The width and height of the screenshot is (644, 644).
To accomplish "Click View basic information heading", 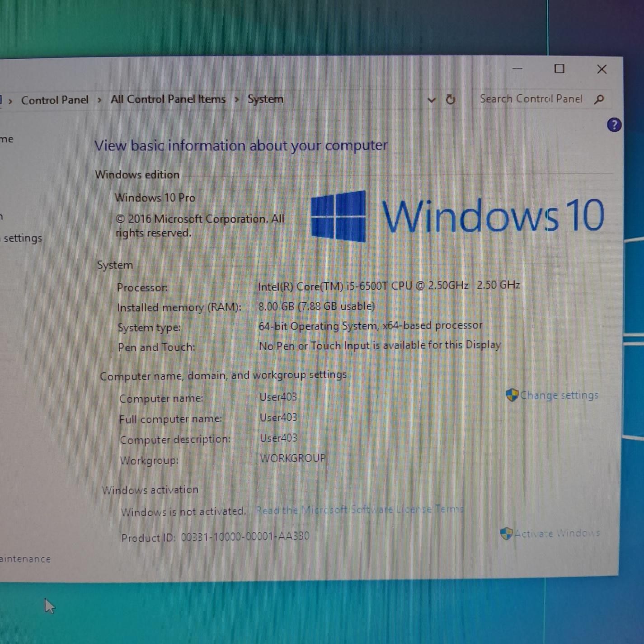I will pos(241,146).
